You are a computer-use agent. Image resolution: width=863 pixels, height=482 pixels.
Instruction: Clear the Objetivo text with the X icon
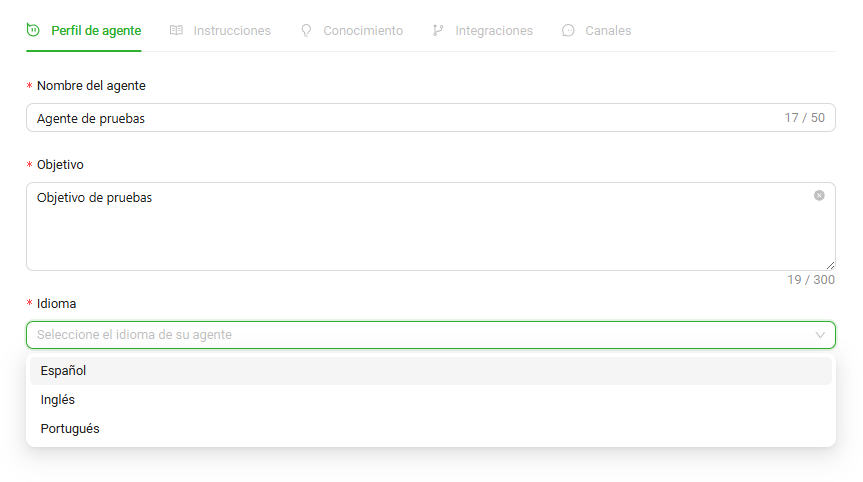(x=819, y=196)
